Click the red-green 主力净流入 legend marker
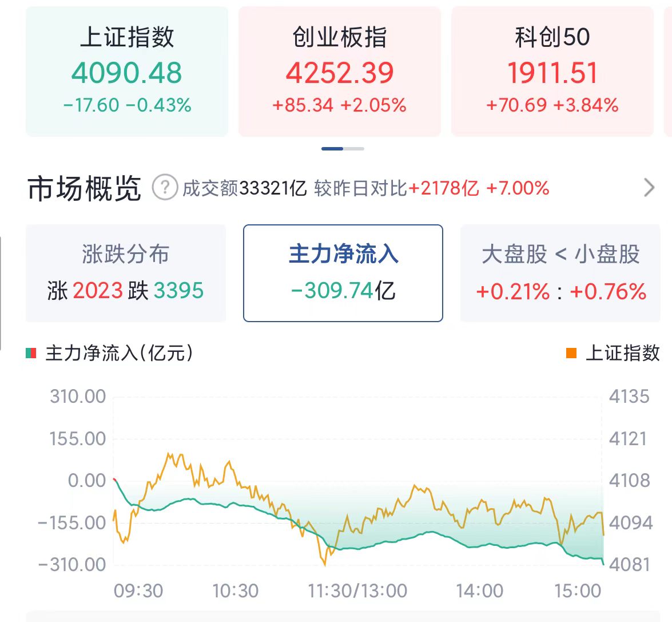The height and width of the screenshot is (622, 672). click(x=31, y=353)
